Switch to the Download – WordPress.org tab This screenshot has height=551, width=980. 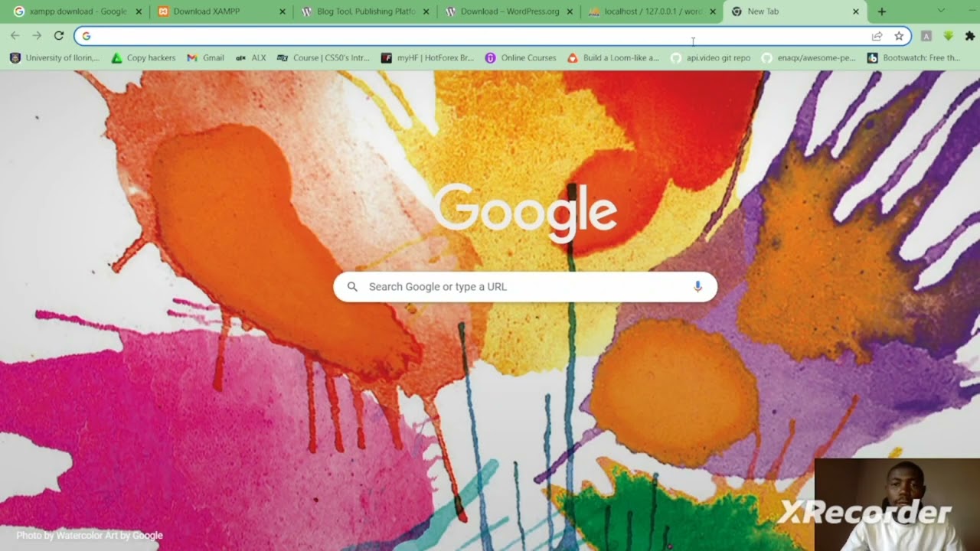[508, 11]
